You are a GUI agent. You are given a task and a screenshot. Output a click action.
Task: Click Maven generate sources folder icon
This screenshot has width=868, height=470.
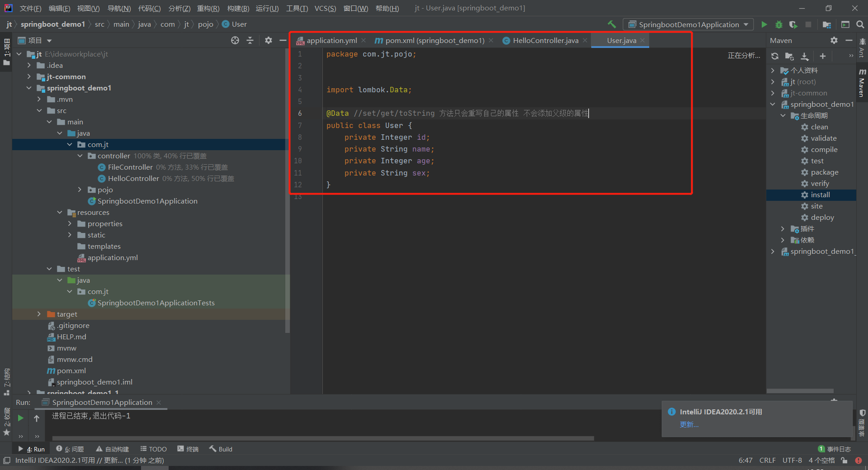[x=790, y=56]
